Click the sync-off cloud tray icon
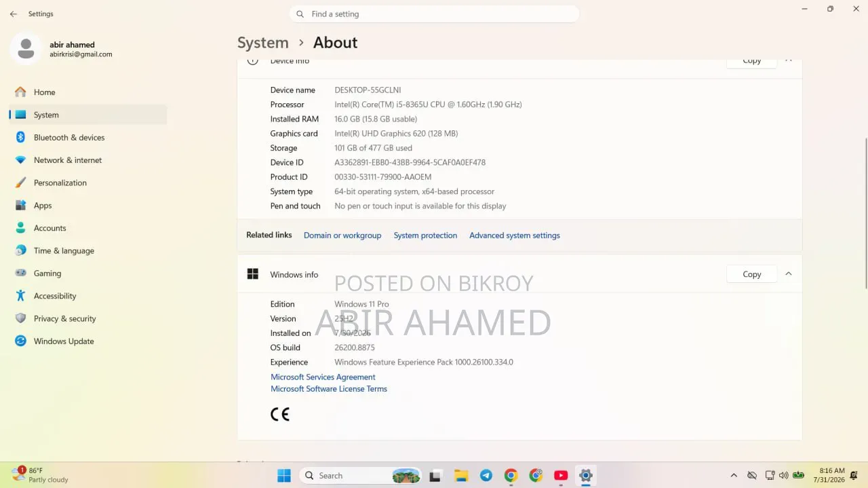This screenshot has height=488, width=868. pyautogui.click(x=751, y=476)
